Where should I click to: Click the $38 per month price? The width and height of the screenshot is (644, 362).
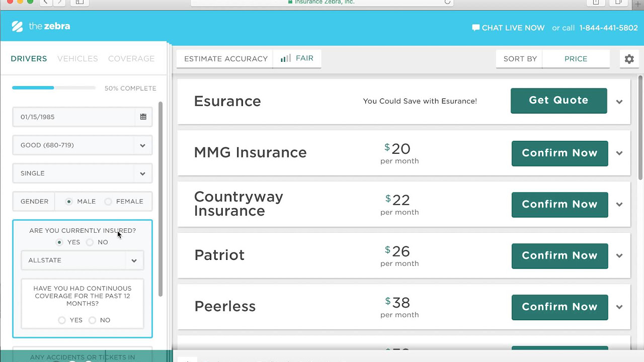[399, 307]
